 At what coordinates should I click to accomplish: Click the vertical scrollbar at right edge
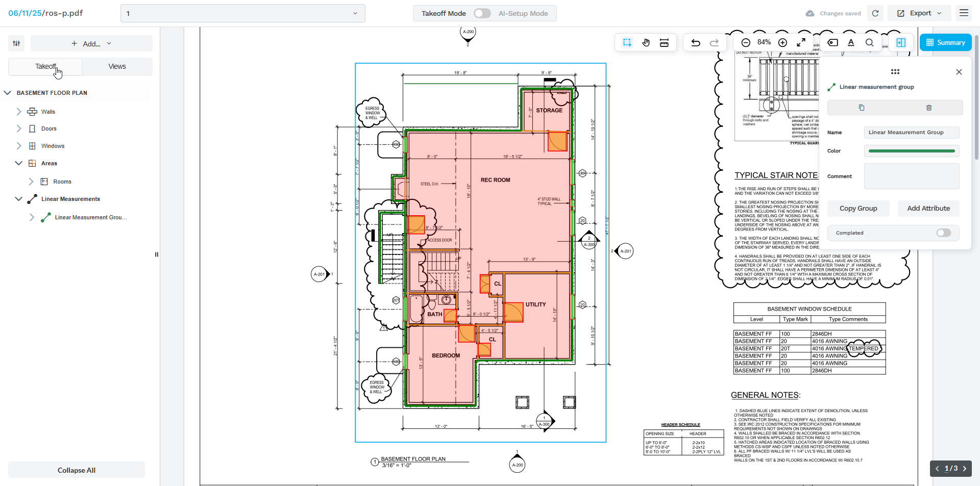coord(977,97)
